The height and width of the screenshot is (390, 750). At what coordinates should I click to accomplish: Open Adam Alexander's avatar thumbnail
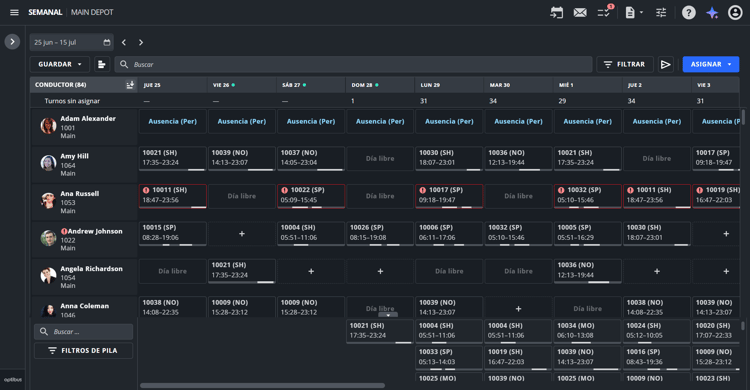point(48,126)
